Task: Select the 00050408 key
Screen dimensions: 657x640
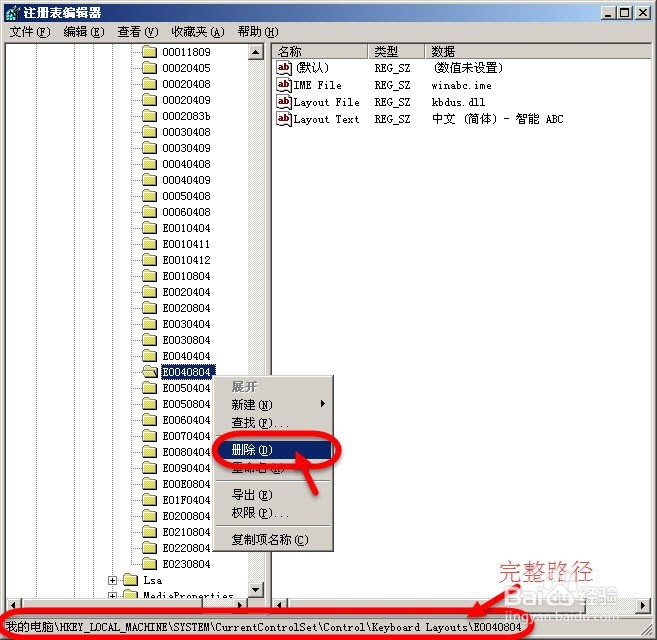Action: [x=186, y=196]
